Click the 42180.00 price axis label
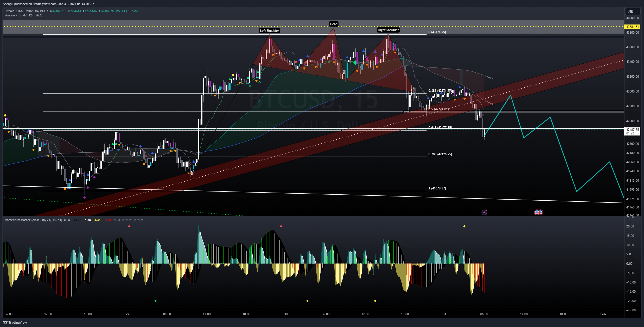The image size is (644, 327). click(632, 153)
